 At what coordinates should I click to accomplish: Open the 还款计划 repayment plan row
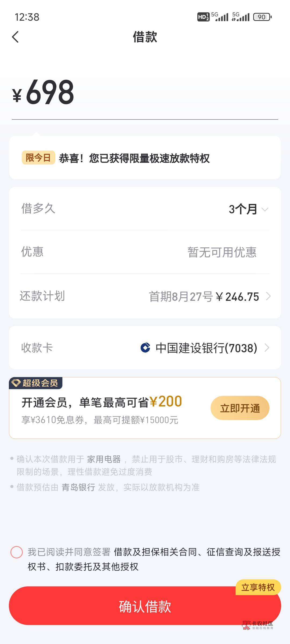coord(145,296)
